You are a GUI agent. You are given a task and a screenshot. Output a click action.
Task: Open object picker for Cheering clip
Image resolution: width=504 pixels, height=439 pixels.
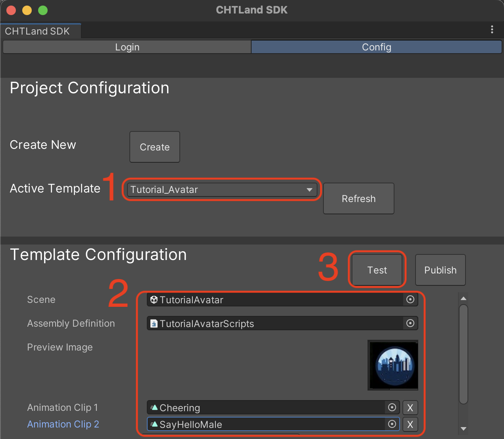pos(392,408)
